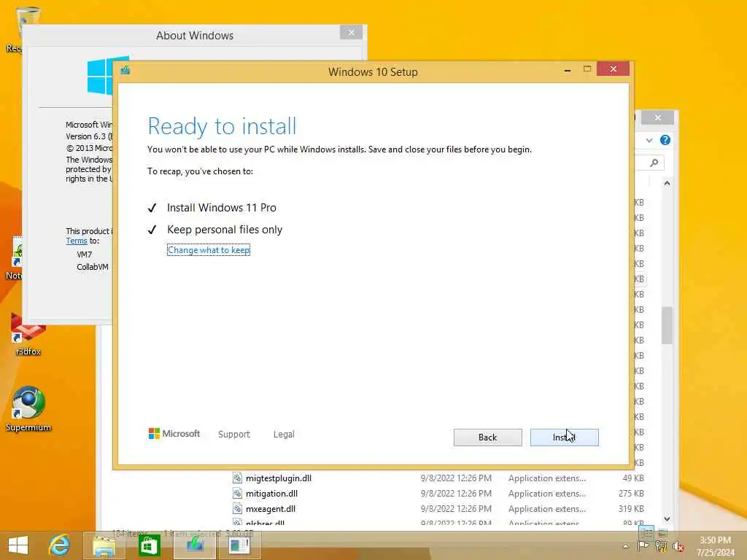Click the File Explorer vertical scrollbar thumb
Screen dimensions: 747x560
click(x=667, y=325)
